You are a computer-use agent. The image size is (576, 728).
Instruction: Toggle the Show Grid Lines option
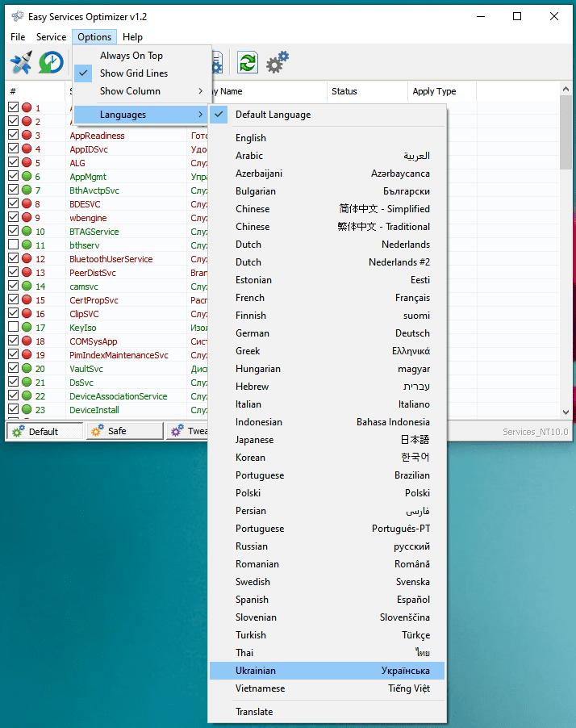(x=140, y=73)
